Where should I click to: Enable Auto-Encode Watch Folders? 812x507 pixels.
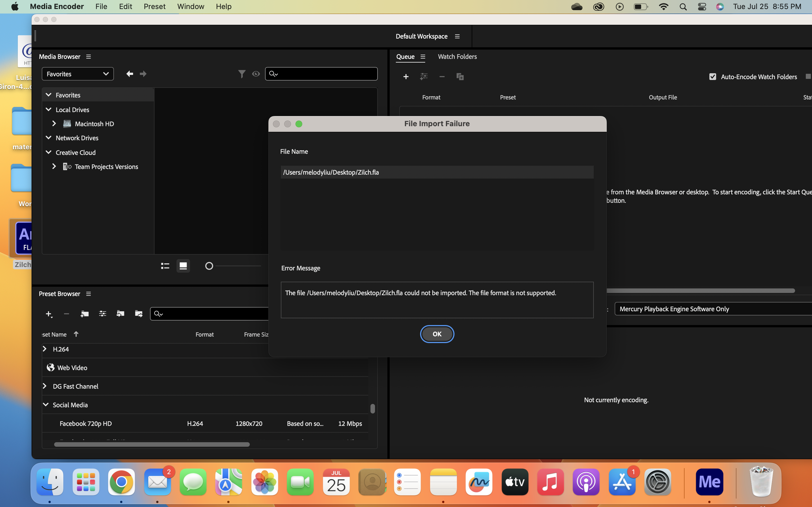(713, 76)
